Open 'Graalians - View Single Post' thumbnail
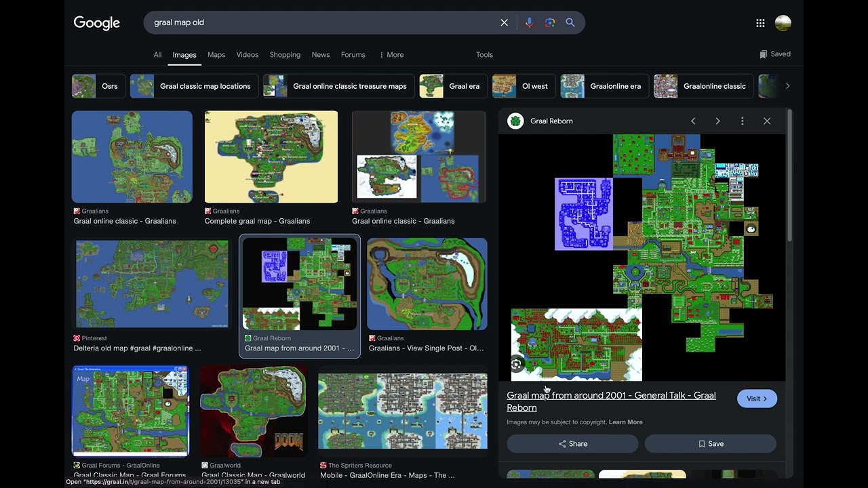 427,284
